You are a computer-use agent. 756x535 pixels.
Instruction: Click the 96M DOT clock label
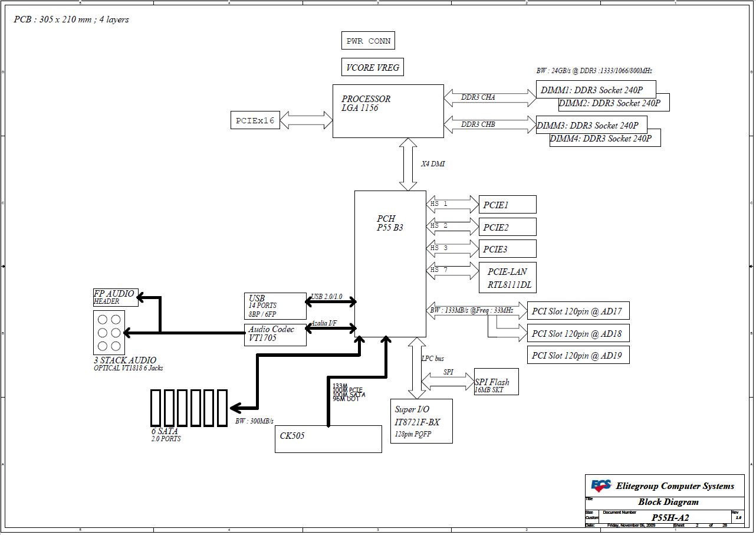pos(346,399)
